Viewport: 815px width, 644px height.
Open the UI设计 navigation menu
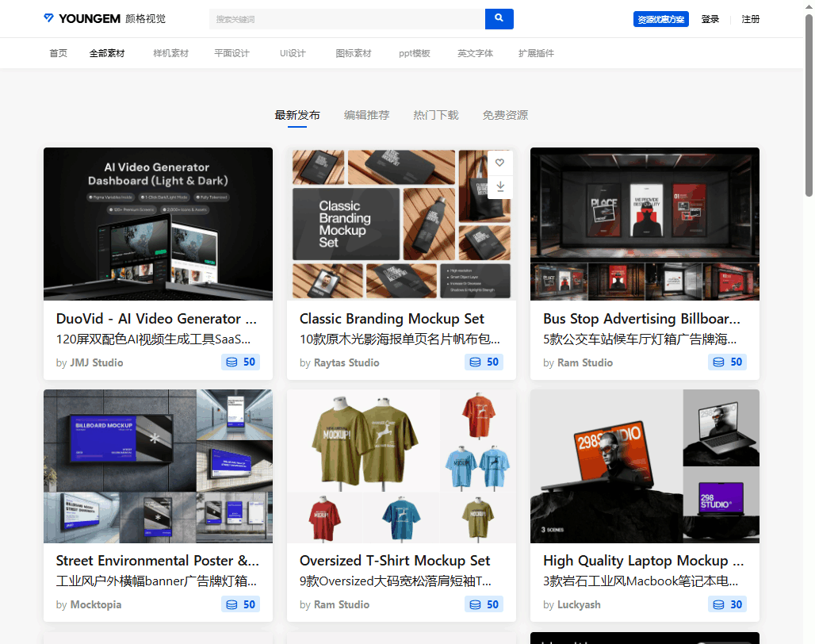click(293, 53)
